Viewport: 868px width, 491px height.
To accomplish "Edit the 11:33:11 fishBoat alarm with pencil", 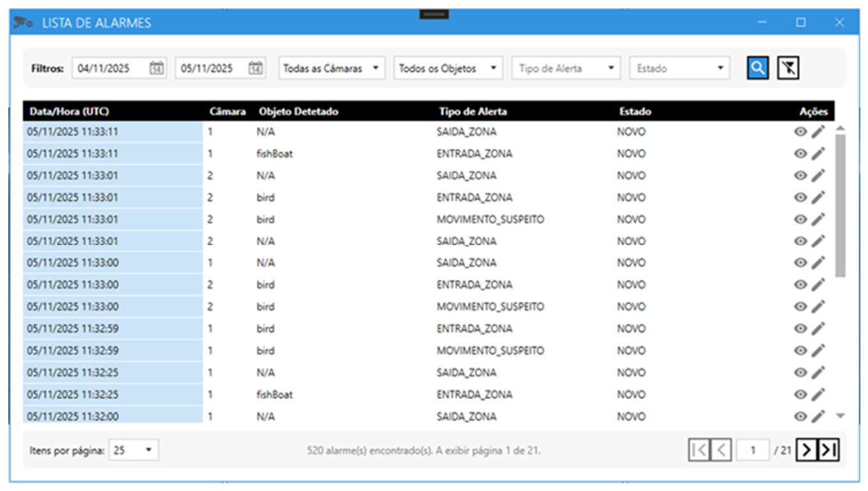I will click(x=818, y=153).
